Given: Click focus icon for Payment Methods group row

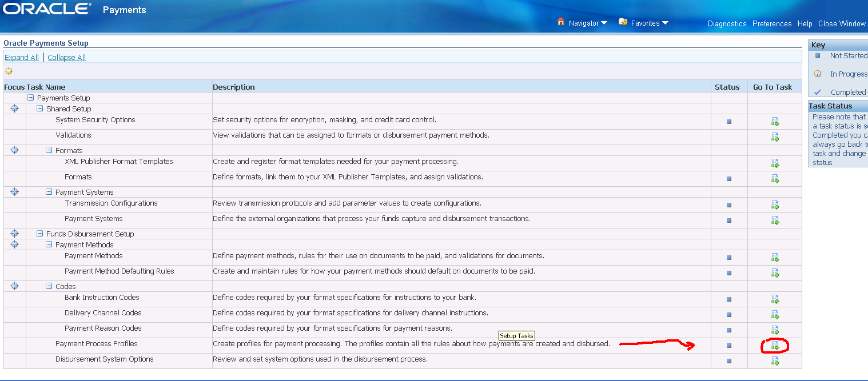Looking at the screenshot, I should tap(15, 244).
